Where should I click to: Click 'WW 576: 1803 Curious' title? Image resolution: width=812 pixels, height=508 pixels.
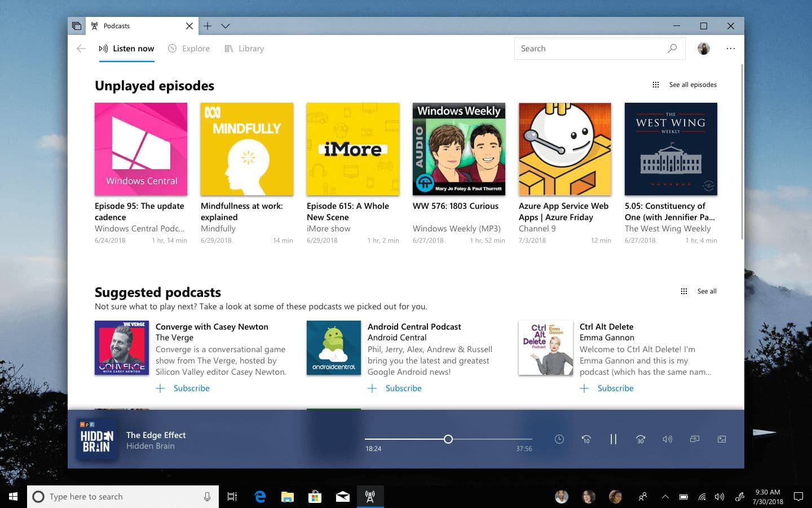(456, 206)
